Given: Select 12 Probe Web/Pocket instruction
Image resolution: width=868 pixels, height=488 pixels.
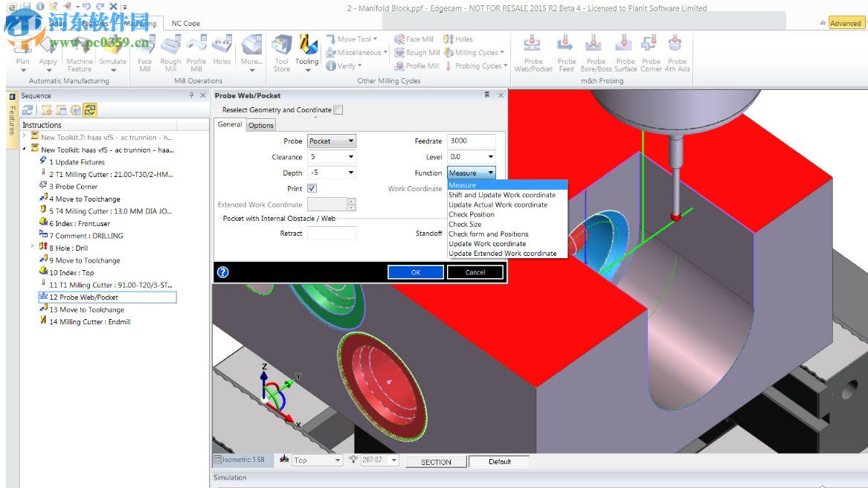Looking at the screenshot, I should pos(107,298).
